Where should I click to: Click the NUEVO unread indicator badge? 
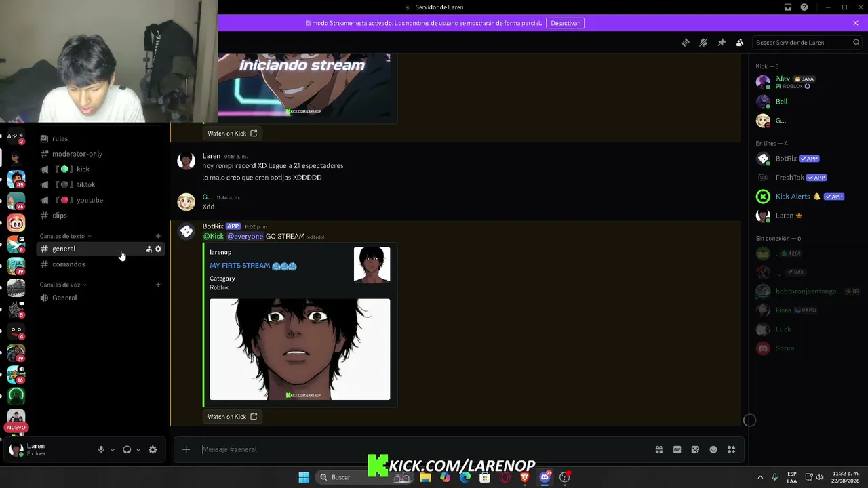click(16, 428)
